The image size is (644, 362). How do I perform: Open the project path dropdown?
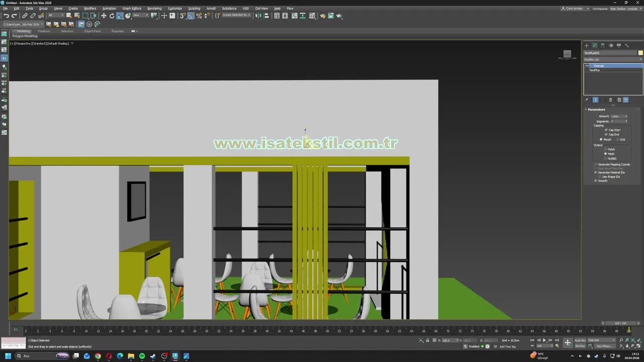(x=23, y=24)
